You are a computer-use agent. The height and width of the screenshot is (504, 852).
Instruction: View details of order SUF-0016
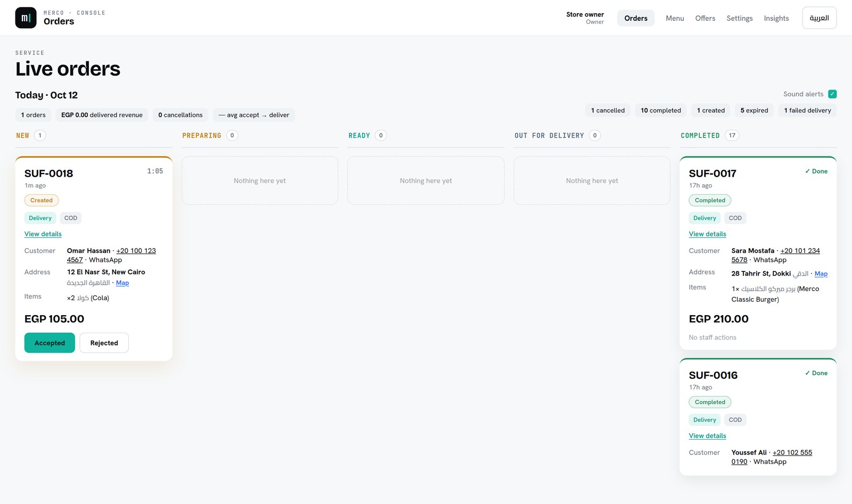[x=707, y=436]
